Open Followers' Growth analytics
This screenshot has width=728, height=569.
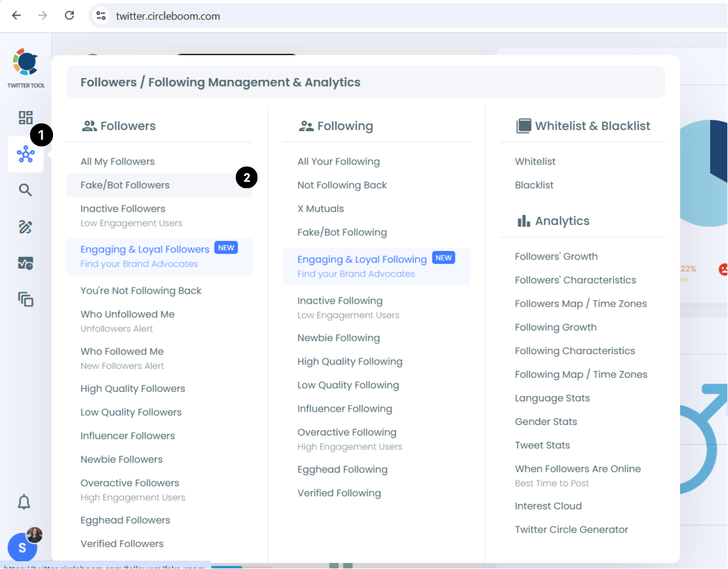click(x=556, y=257)
